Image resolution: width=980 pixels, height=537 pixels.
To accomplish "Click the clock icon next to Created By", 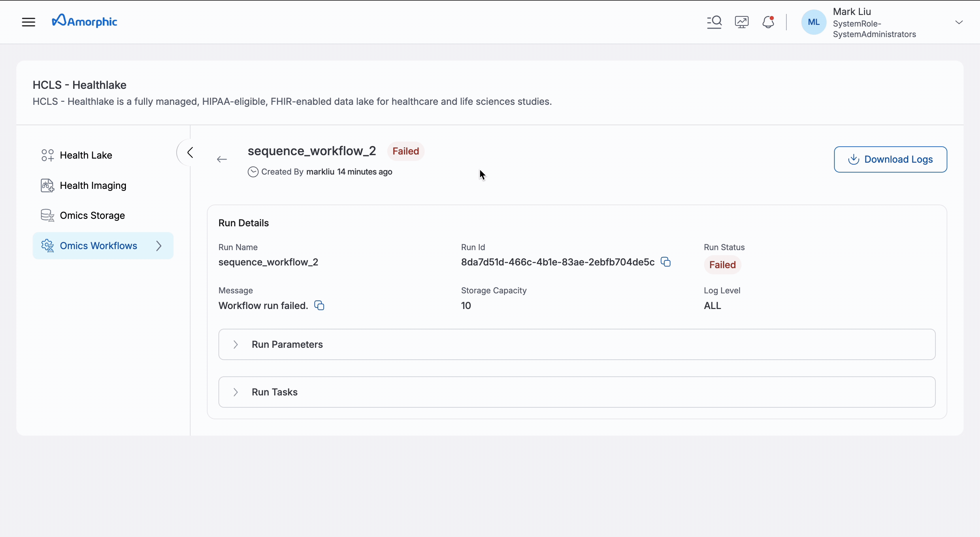I will click(253, 172).
